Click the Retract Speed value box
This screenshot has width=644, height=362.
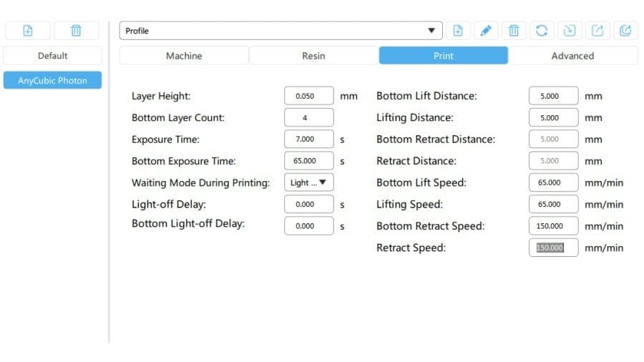coord(553,248)
